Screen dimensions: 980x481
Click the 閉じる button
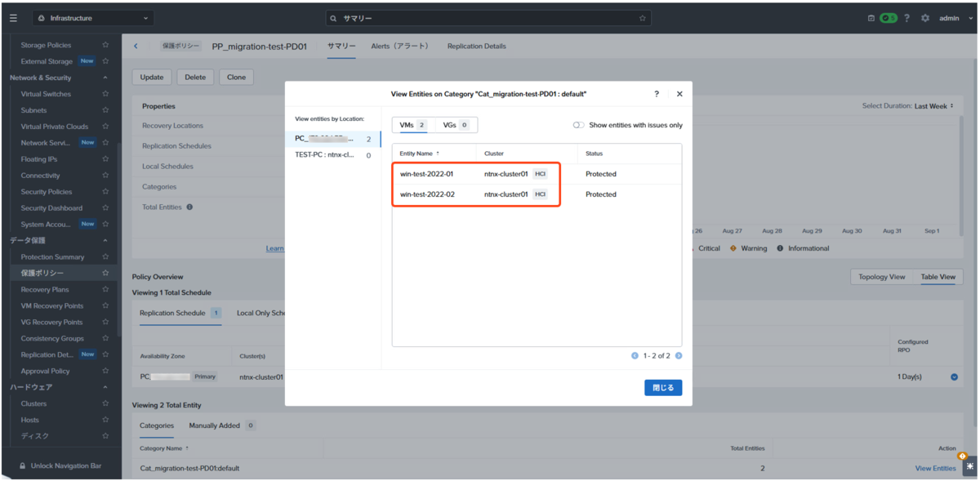point(663,388)
